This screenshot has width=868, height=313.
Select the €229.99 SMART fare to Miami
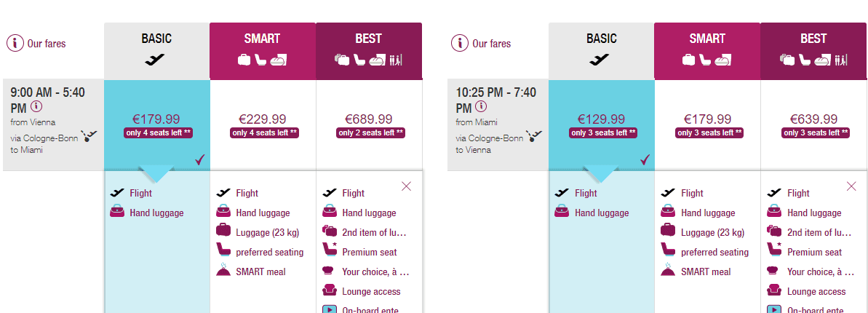click(263, 125)
